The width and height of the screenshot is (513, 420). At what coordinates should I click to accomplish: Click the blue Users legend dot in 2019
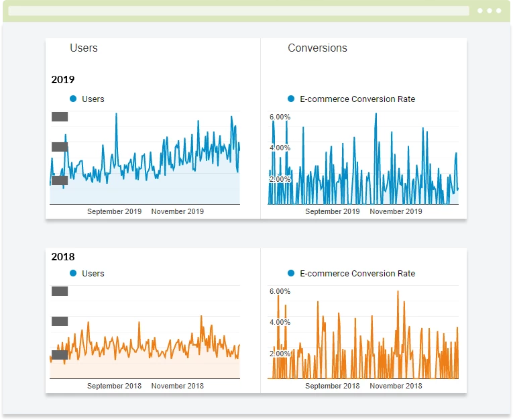tap(73, 99)
